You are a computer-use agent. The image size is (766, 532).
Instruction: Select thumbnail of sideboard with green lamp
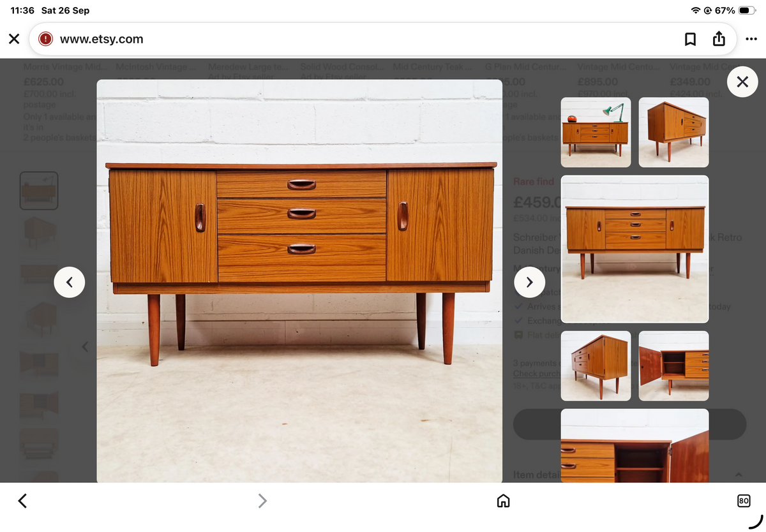tap(596, 132)
